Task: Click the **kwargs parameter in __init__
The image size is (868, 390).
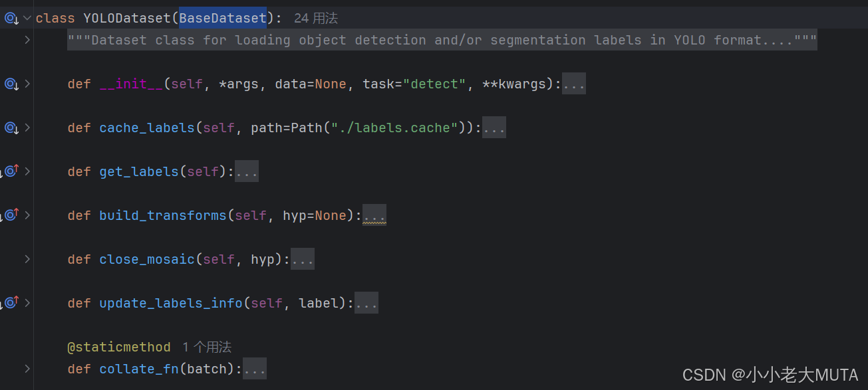Action: [514, 84]
